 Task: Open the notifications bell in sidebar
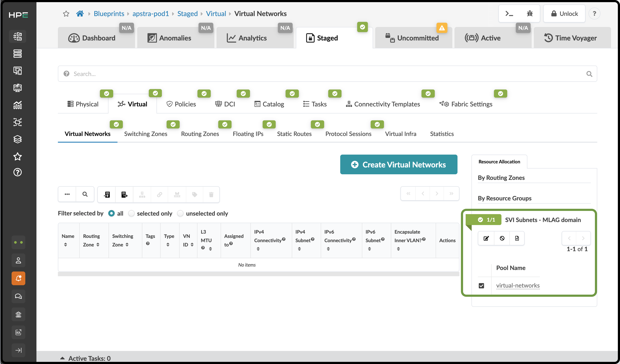[18, 278]
